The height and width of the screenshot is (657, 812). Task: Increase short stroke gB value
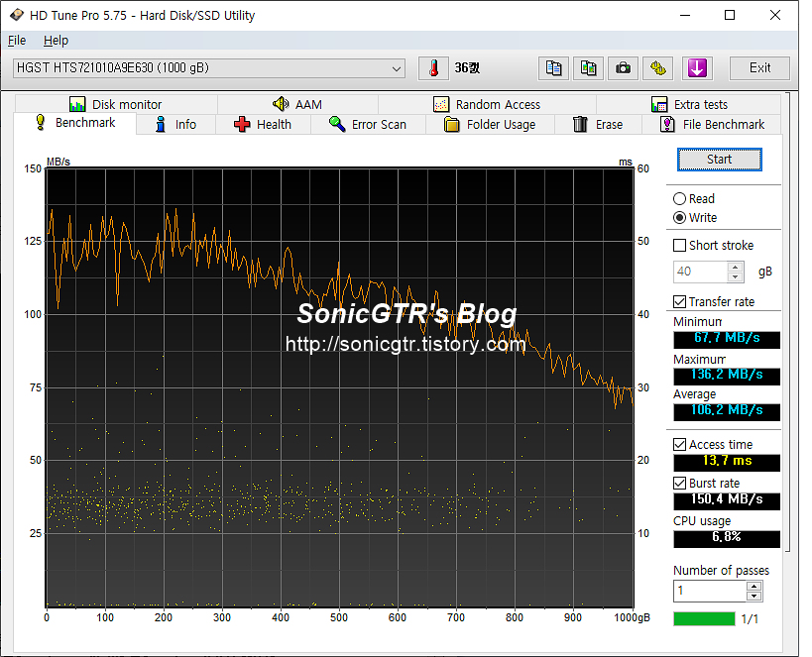coord(736,268)
